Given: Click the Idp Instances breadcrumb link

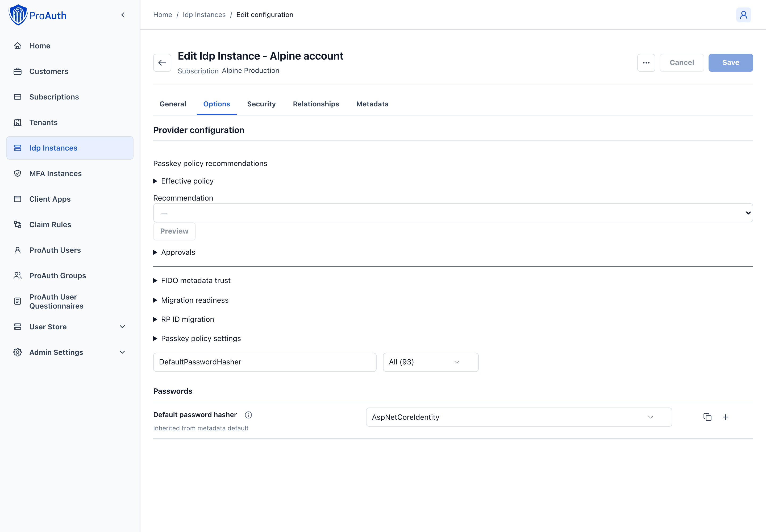Looking at the screenshot, I should coord(204,15).
